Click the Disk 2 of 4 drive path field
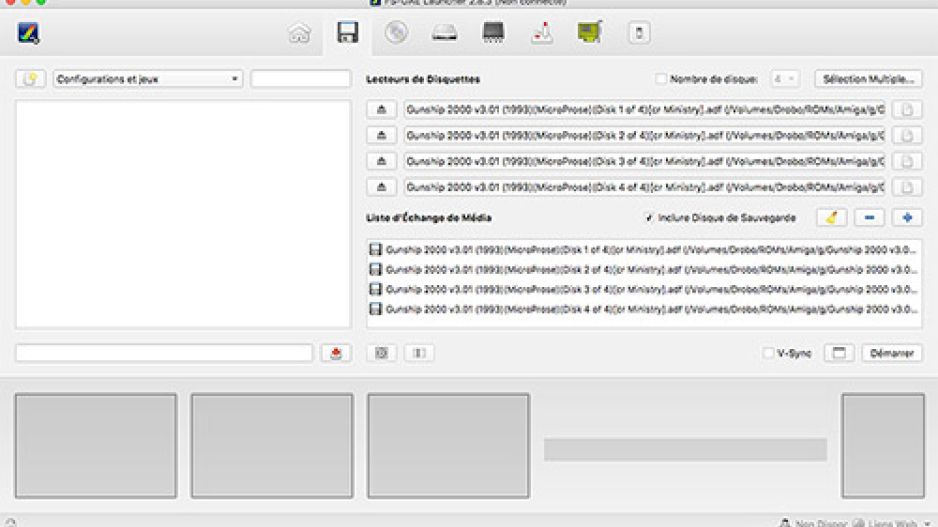This screenshot has height=527, width=938. tap(644, 135)
